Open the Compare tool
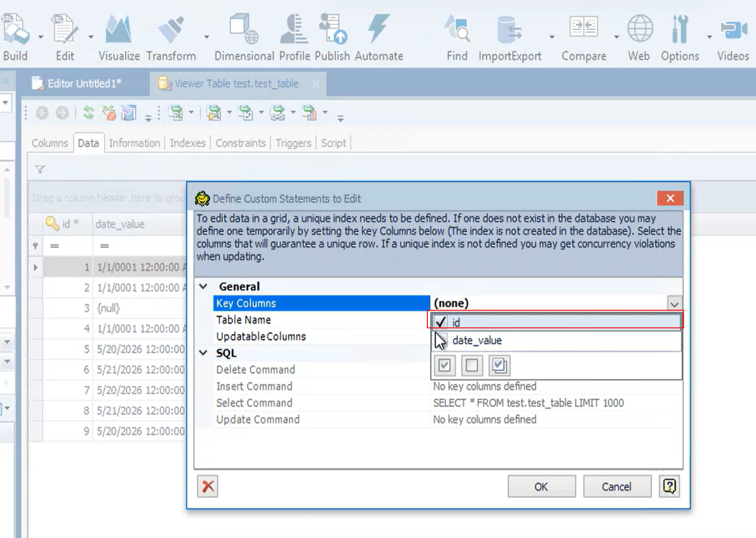Viewport: 756px width, 538px height. pos(584,38)
